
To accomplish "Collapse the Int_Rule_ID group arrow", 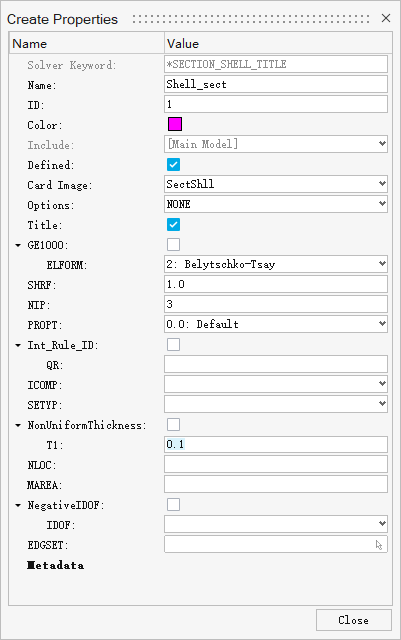I will [x=18, y=345].
